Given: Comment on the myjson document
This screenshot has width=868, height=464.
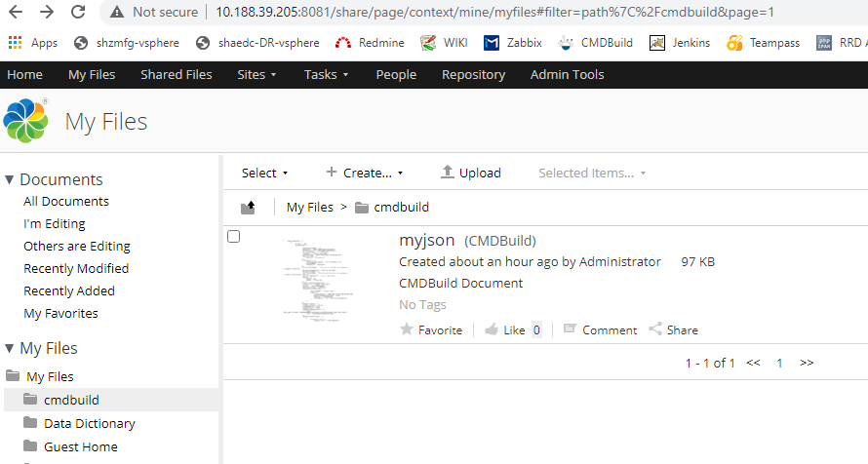Looking at the screenshot, I should pos(600,330).
